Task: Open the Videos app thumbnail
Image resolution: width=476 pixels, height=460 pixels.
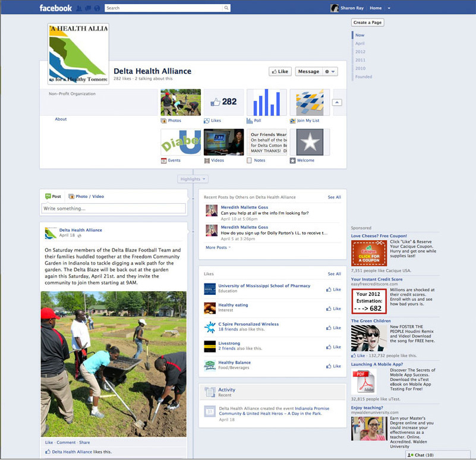Action: coord(223,142)
